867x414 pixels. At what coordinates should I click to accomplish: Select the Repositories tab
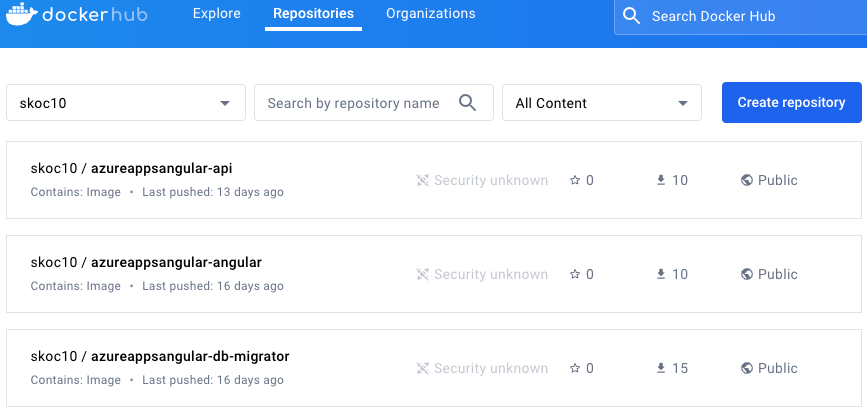coord(313,14)
